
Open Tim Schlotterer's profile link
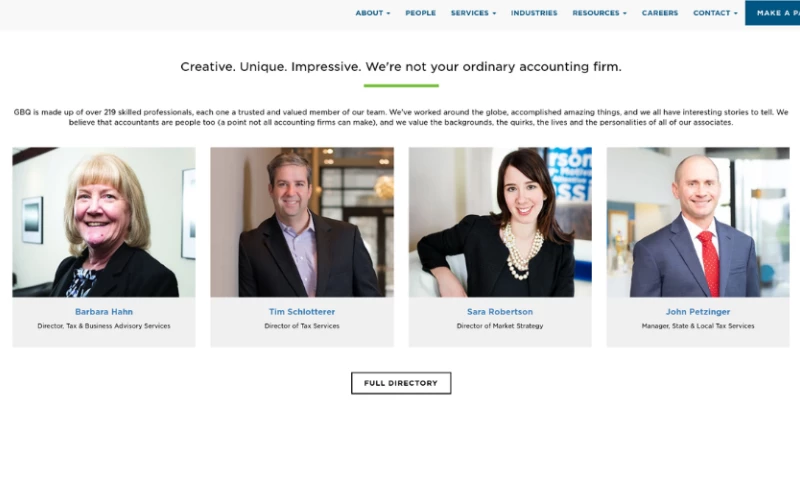[x=302, y=312]
